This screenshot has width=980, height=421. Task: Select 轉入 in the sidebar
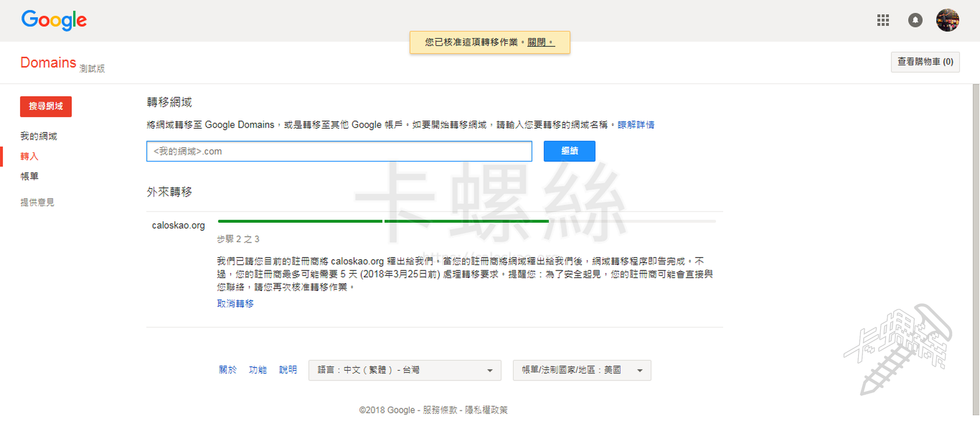coord(30,156)
